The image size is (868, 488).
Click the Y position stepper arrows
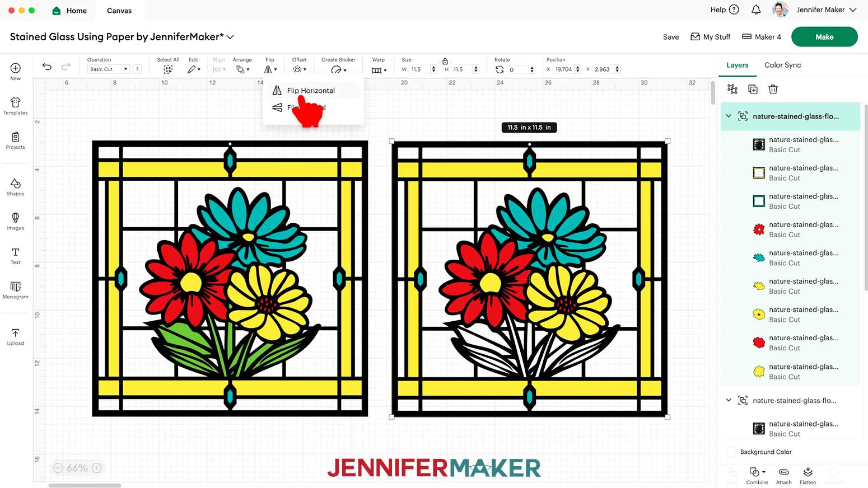(617, 69)
